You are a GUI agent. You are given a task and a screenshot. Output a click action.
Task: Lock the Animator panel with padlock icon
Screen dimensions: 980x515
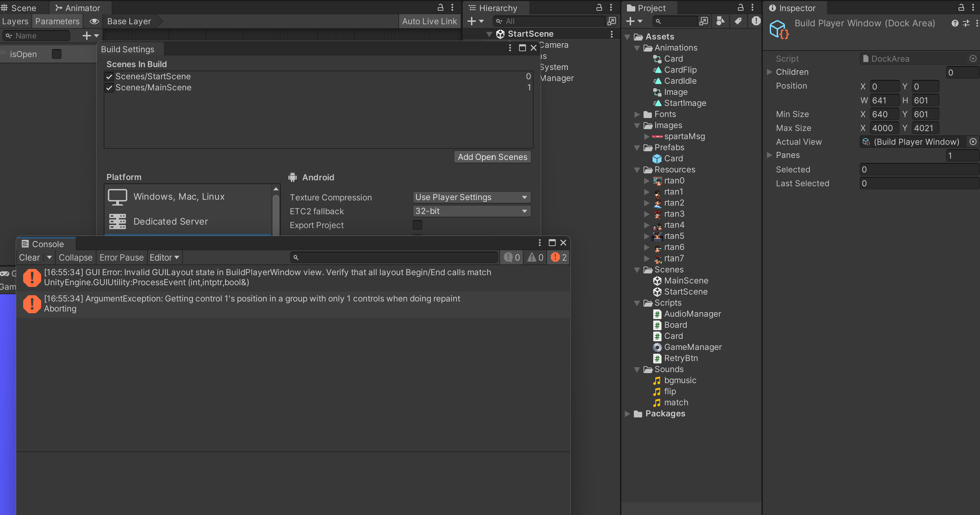click(440, 8)
